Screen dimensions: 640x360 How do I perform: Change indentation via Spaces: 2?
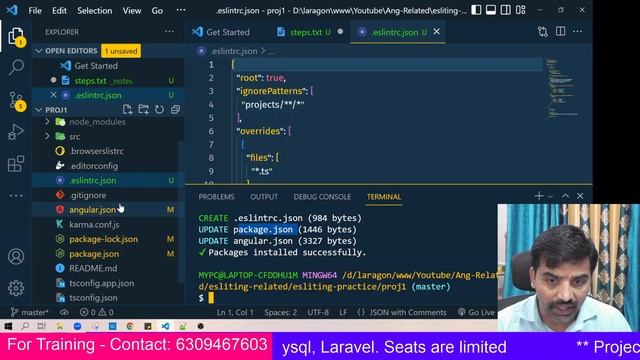point(280,312)
